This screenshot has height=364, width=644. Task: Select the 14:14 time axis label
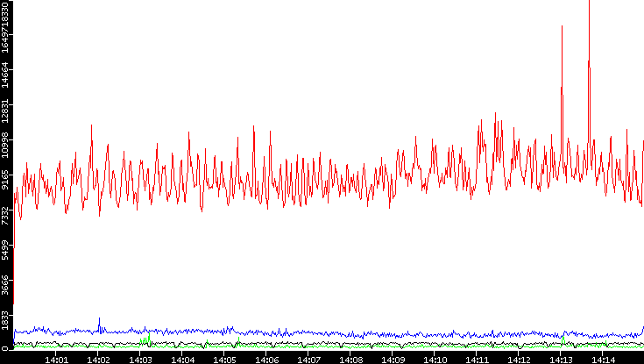click(x=604, y=360)
